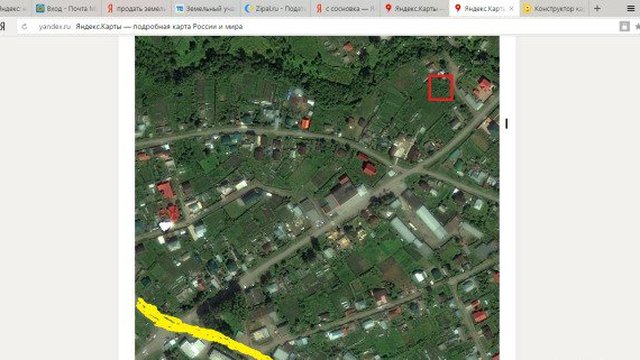Click the page protection icon in address bar

tap(624, 27)
